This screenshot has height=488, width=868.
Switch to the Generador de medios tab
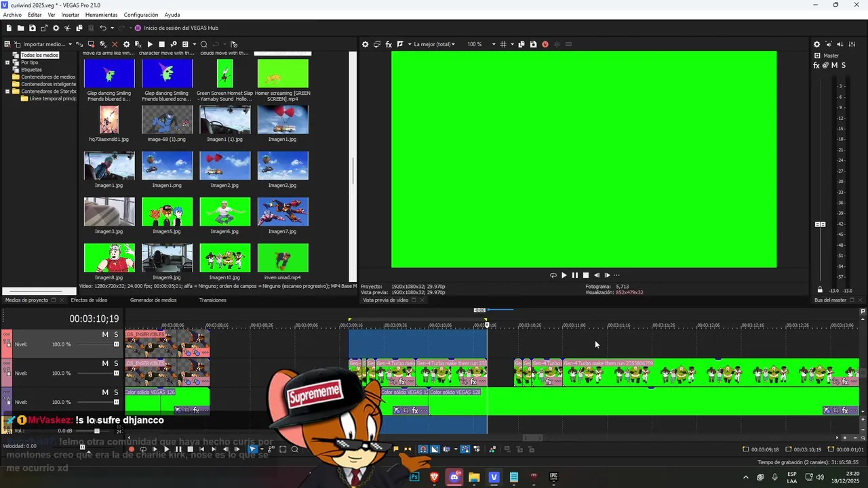pos(153,300)
